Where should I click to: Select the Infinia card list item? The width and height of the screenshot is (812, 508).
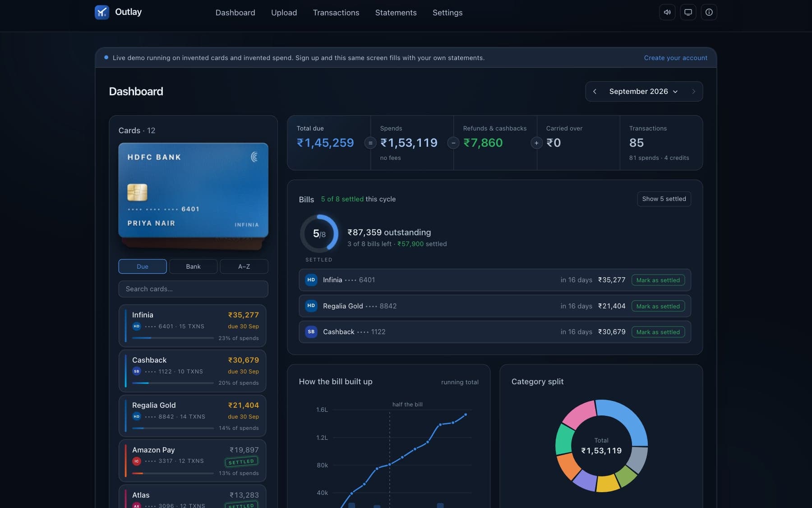click(192, 326)
